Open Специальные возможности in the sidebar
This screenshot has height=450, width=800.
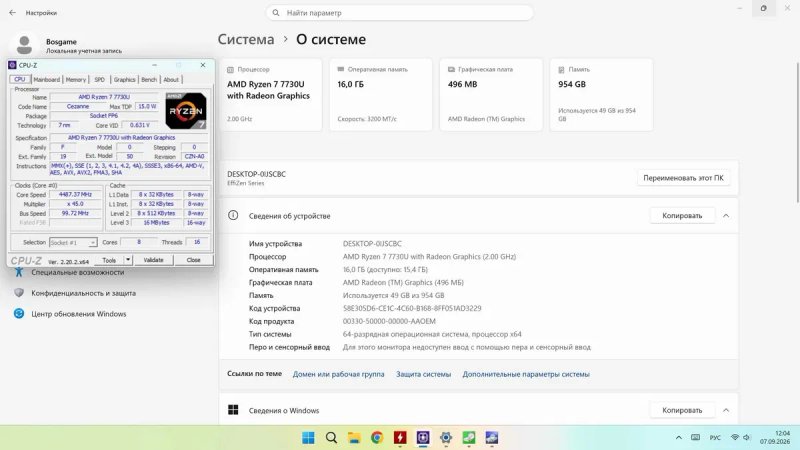(78, 272)
